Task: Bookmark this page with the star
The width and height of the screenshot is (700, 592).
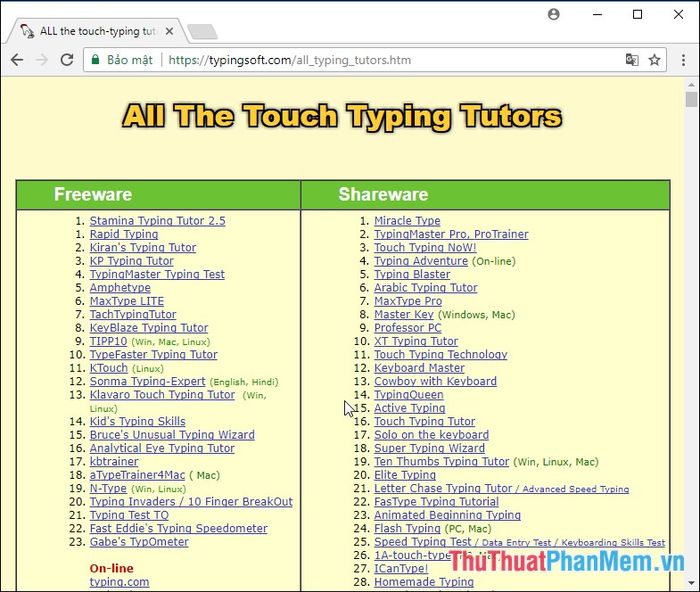Action: (x=654, y=60)
